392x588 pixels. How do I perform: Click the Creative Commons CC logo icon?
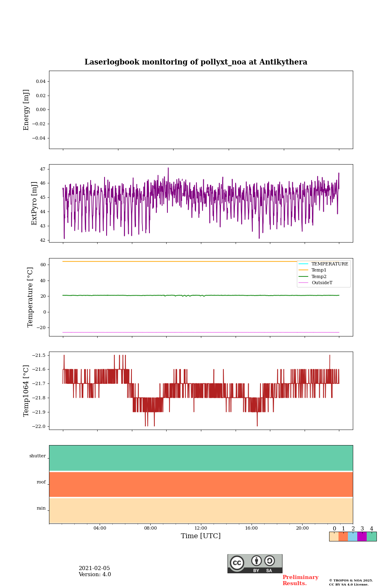pos(237,563)
